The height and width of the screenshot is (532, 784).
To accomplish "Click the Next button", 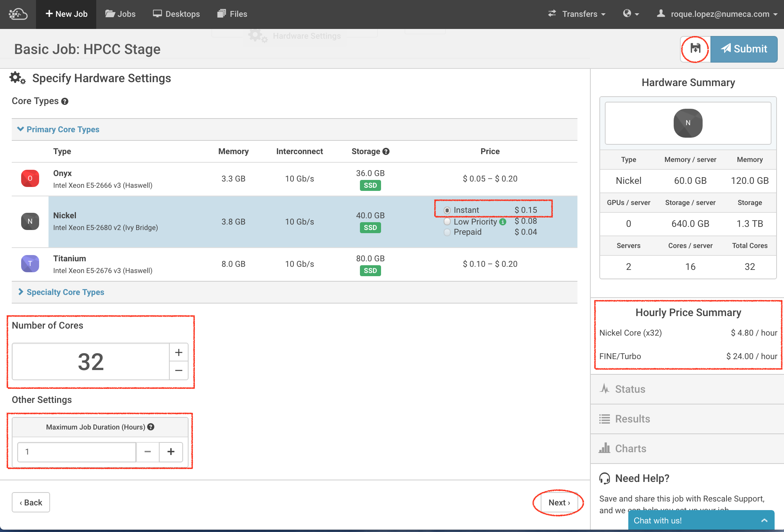I will [559, 503].
